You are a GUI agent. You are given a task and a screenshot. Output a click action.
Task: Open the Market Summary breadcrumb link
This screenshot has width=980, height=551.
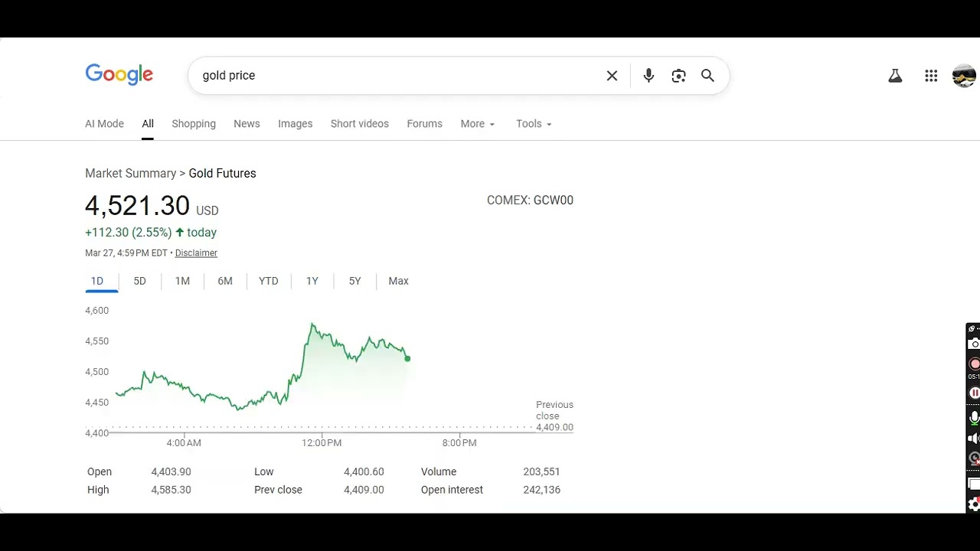coord(130,173)
